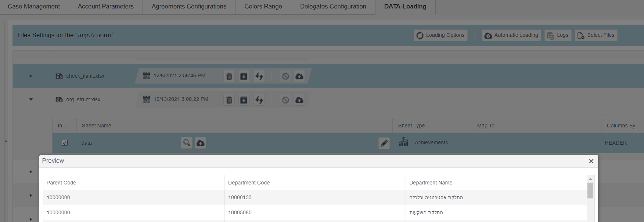Expand the row arrow just below data sheet
The height and width of the screenshot is (222, 644).
(x=31, y=172)
